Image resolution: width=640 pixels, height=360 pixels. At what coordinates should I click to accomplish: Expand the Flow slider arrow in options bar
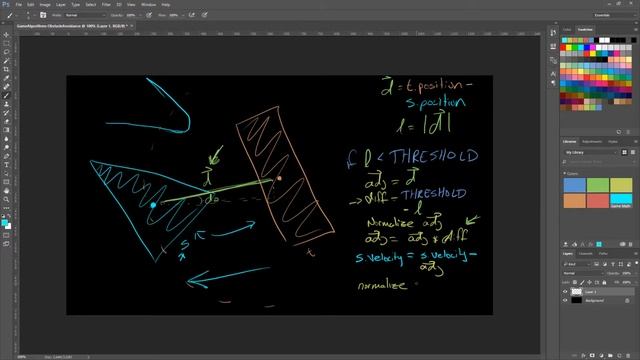coord(182,15)
